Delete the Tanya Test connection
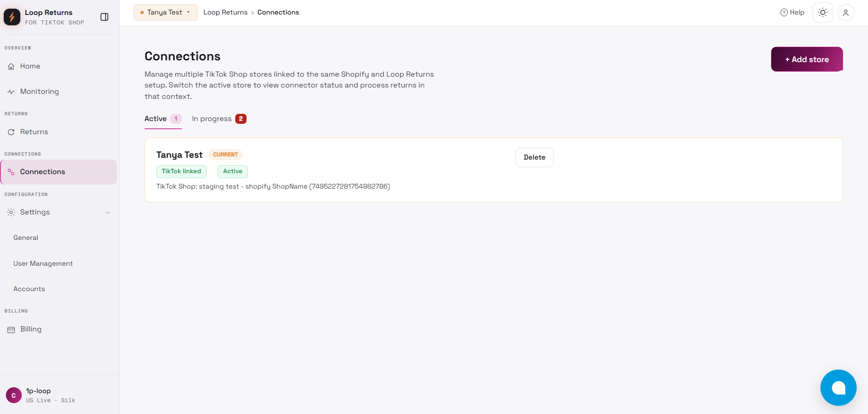 (x=534, y=157)
